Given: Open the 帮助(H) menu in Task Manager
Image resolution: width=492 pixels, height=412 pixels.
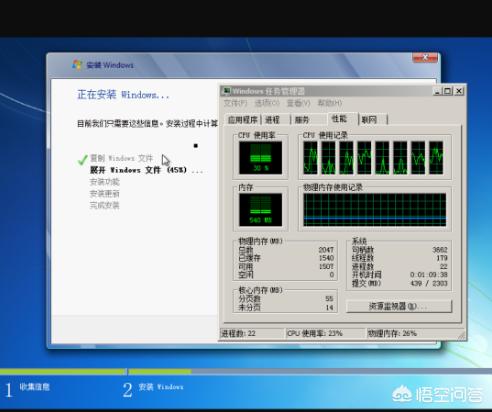Looking at the screenshot, I should click(x=330, y=103).
